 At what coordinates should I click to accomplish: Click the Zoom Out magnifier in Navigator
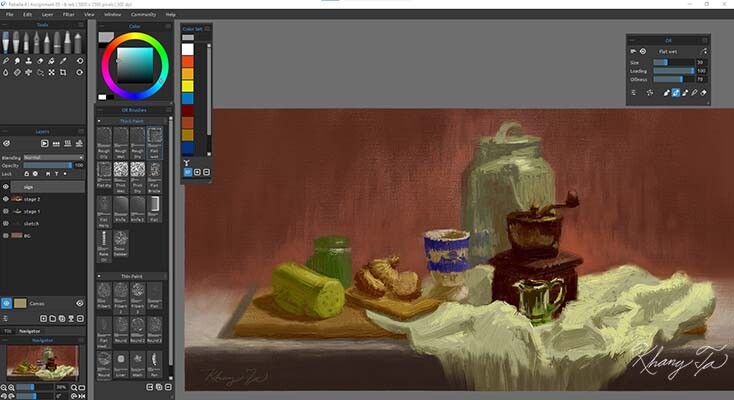tap(4, 387)
